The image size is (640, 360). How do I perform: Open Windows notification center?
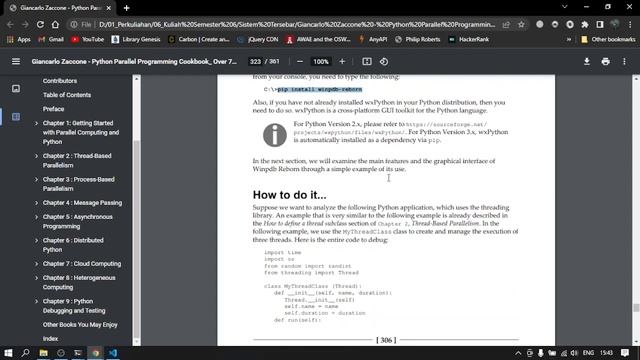[x=624, y=353]
